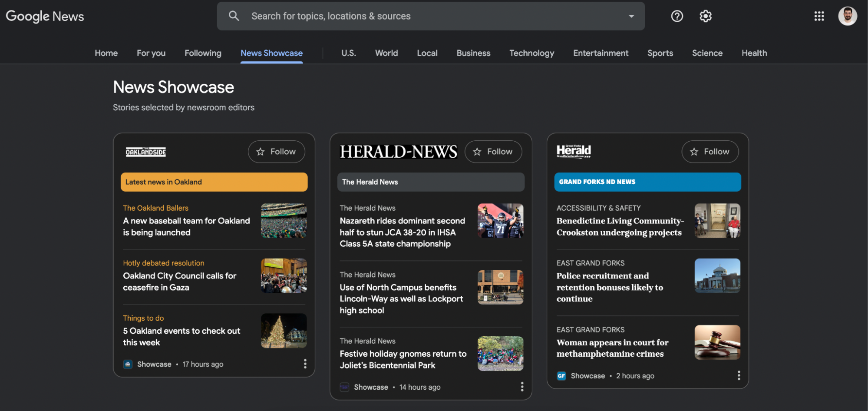The height and width of the screenshot is (411, 868).
Task: Toggle Follow for Herald-News
Action: pos(493,152)
